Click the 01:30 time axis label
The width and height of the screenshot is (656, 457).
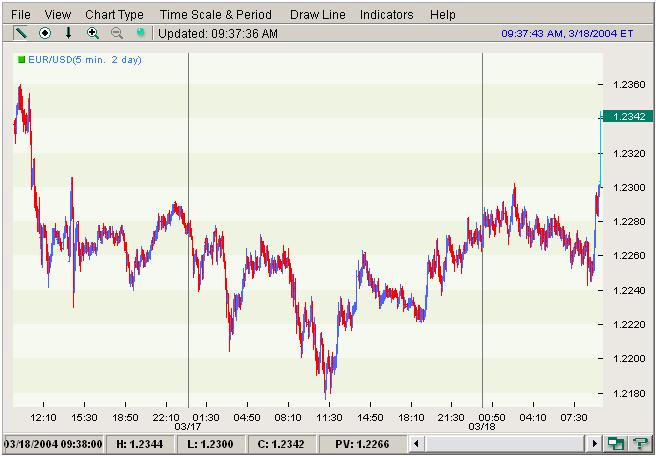[x=206, y=418]
